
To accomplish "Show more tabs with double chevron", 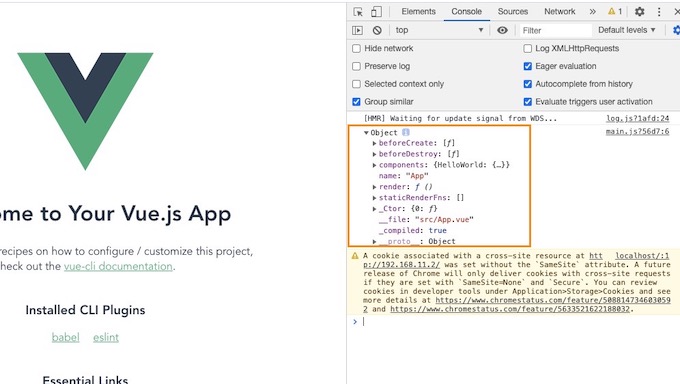I will click(x=592, y=12).
